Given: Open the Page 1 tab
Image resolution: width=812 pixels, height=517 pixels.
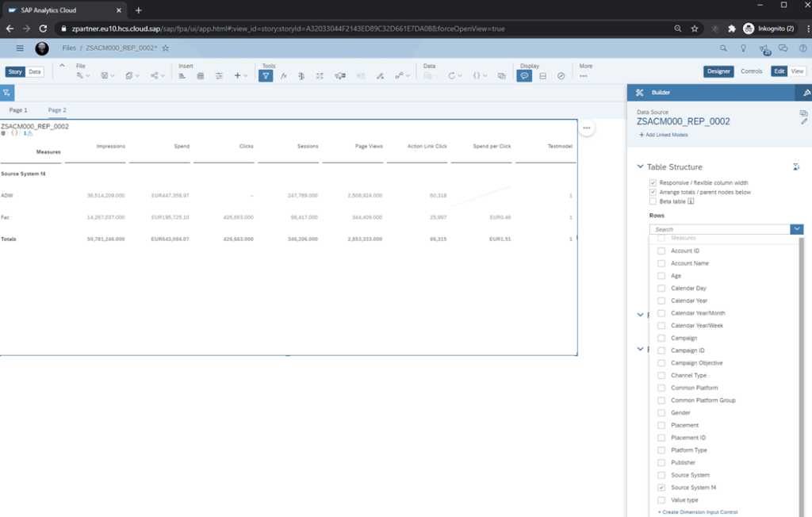Looking at the screenshot, I should pyautogui.click(x=18, y=110).
